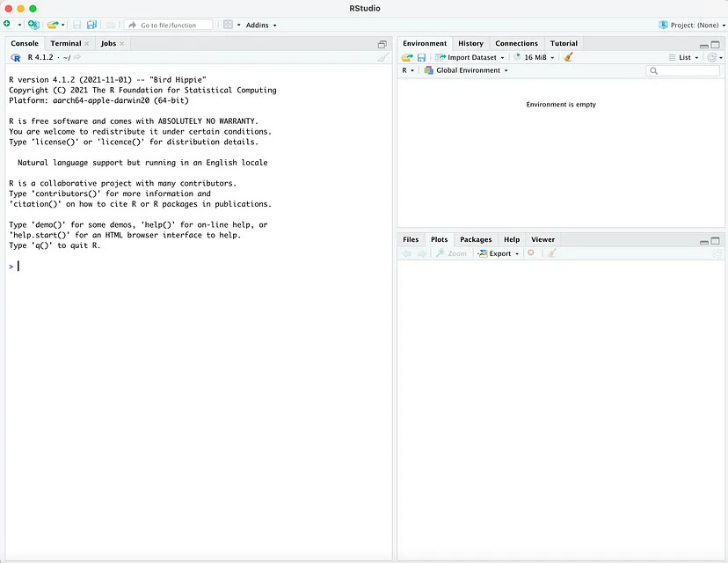Screen dimensions: 728x563
Task: Click the plot Zoom button
Action: click(451, 253)
